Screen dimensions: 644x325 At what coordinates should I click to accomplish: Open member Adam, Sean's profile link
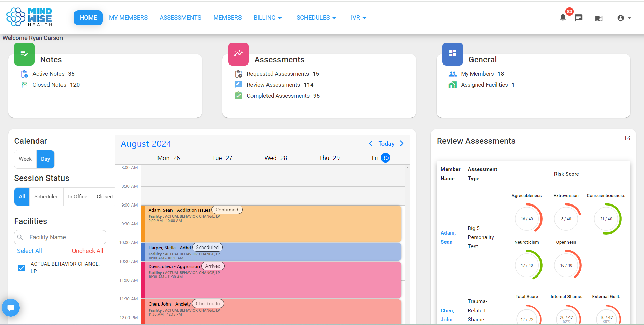click(x=448, y=237)
